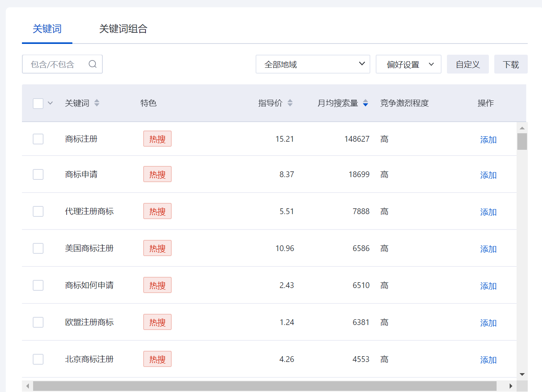This screenshot has height=392, width=542.
Task: Click the keyword text 商标注册
Action: tap(81, 139)
